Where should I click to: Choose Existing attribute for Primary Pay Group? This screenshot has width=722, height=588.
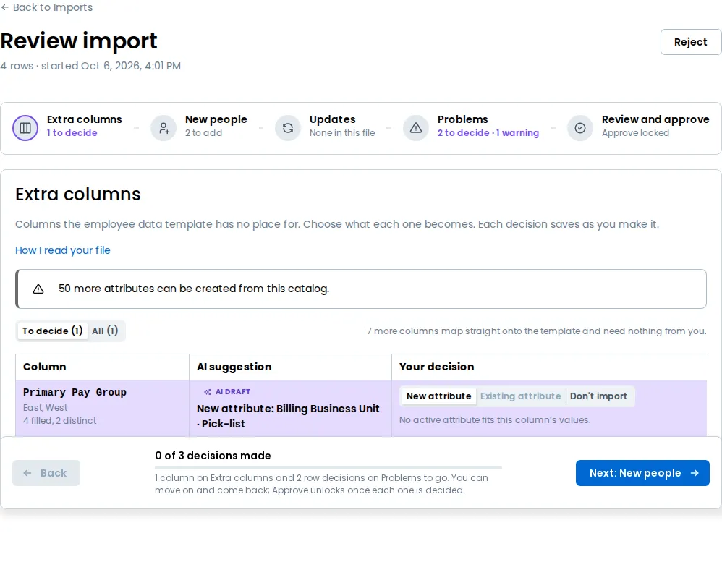point(520,396)
